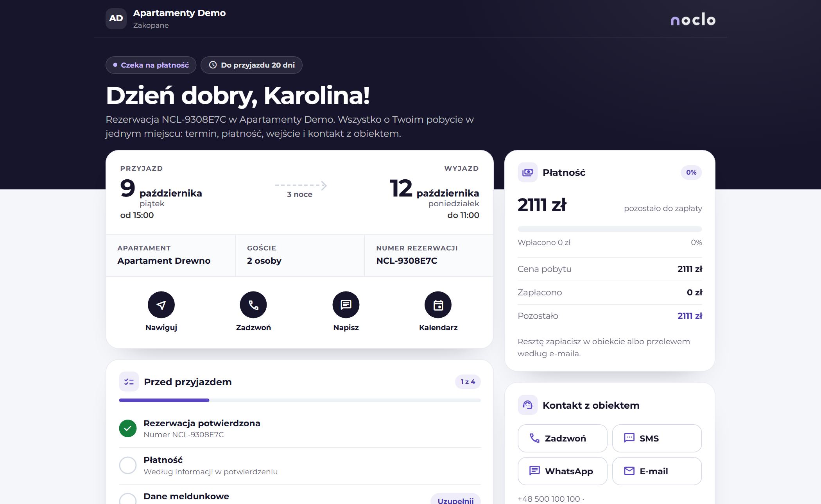Click the green check next to Rezerwacja potwierdzona
Image resolution: width=821 pixels, height=504 pixels.
click(128, 429)
